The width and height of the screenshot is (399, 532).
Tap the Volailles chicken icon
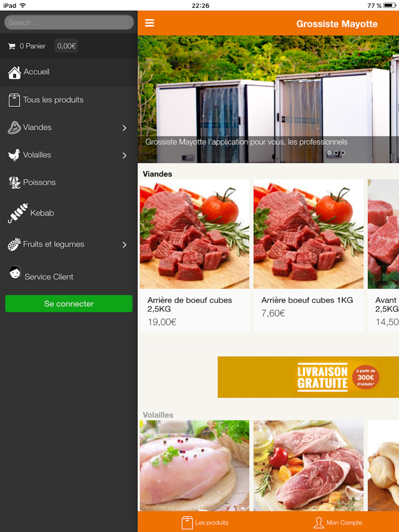14,155
